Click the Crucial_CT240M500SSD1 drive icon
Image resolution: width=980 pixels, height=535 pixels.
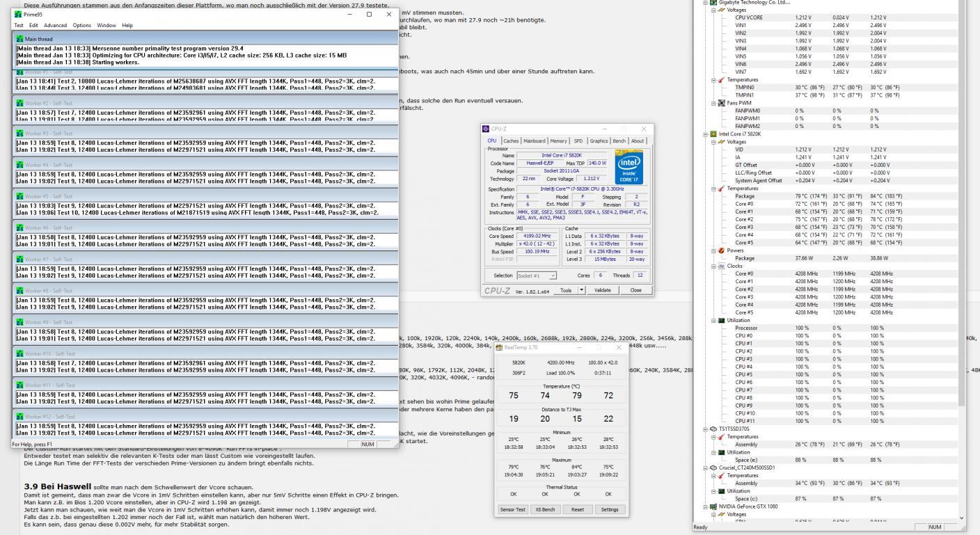pyautogui.click(x=713, y=468)
